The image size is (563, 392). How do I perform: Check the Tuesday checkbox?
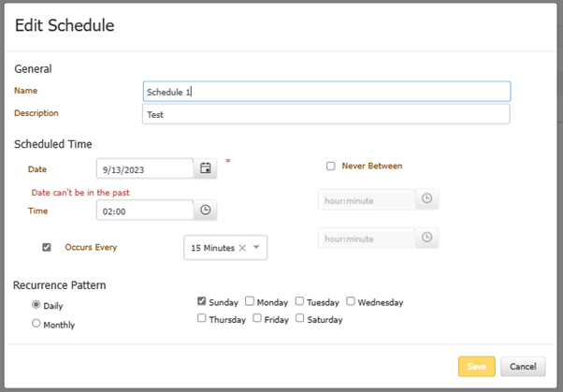click(300, 300)
